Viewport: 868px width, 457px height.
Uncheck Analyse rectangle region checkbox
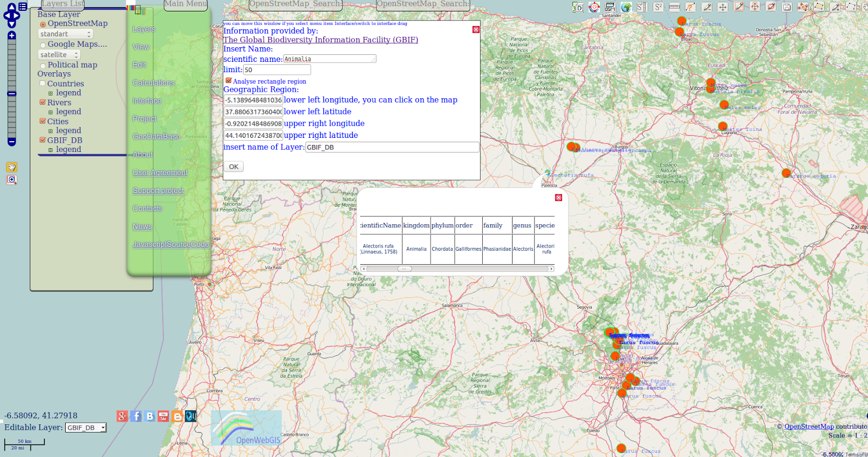coord(228,81)
